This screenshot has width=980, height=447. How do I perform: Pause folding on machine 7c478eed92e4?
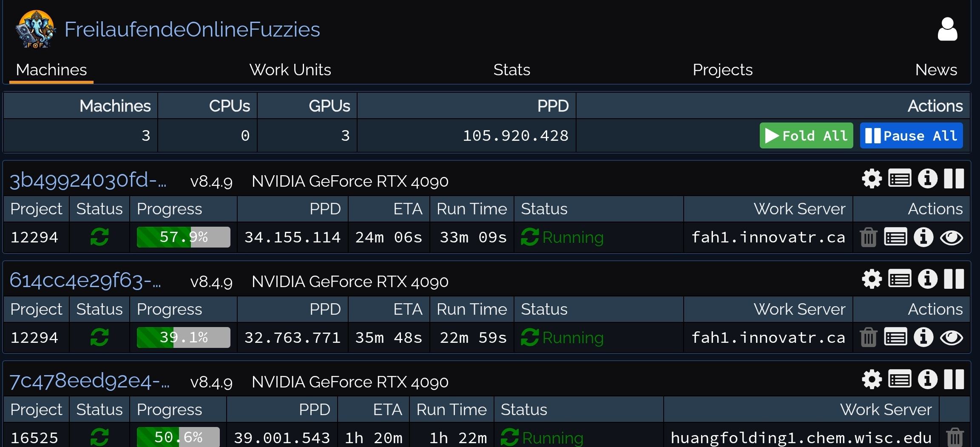[954, 379]
